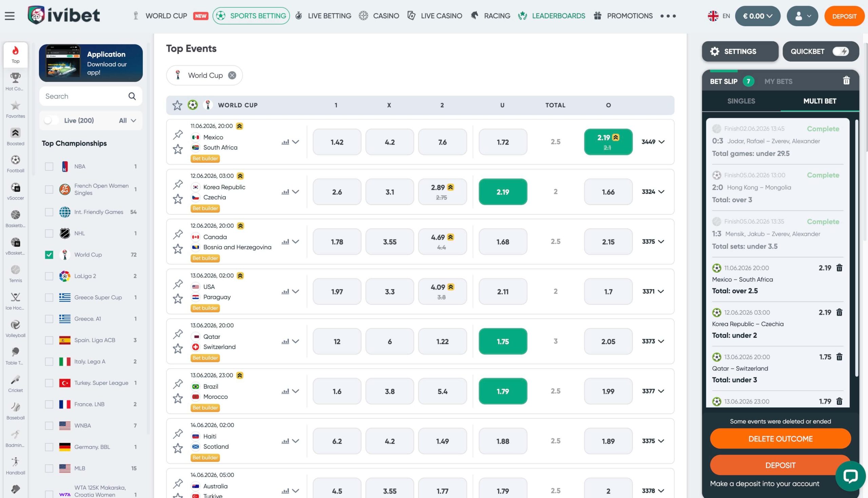
Task: Toggle the Live (200) filter switch
Action: coord(51,120)
